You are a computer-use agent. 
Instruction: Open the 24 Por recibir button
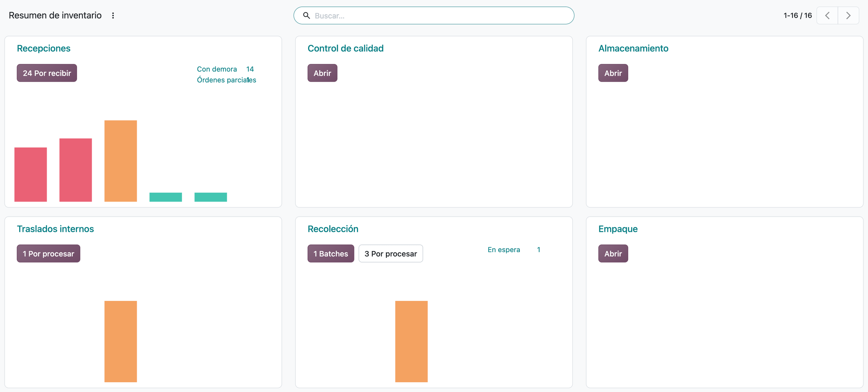point(47,73)
